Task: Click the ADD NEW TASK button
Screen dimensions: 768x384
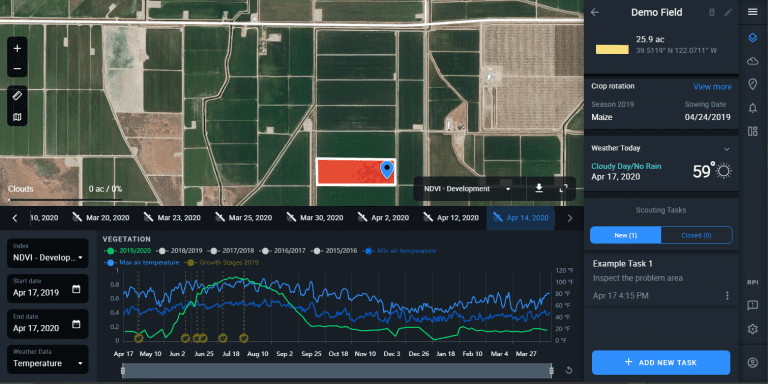Action: (661, 363)
